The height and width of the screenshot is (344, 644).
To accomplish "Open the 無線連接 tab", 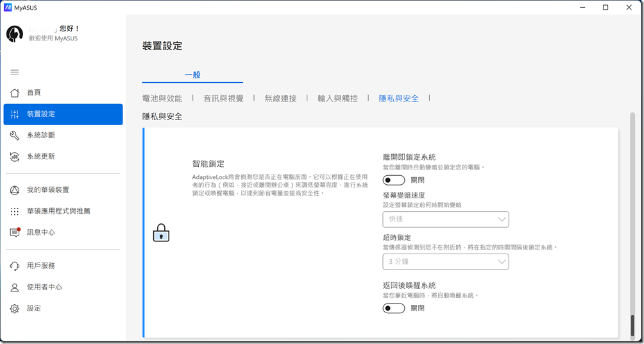I will (280, 98).
